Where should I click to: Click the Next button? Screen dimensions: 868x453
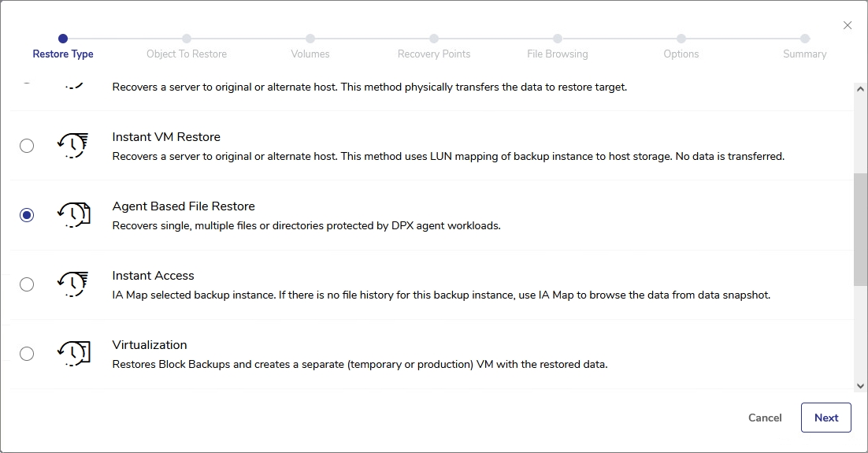click(x=825, y=418)
